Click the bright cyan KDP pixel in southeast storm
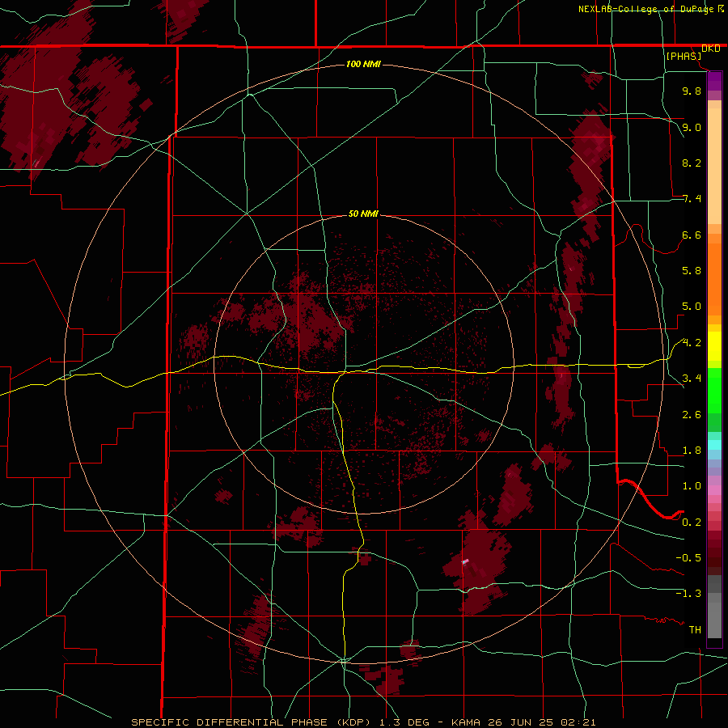This screenshot has height=728, width=728. coord(465,561)
